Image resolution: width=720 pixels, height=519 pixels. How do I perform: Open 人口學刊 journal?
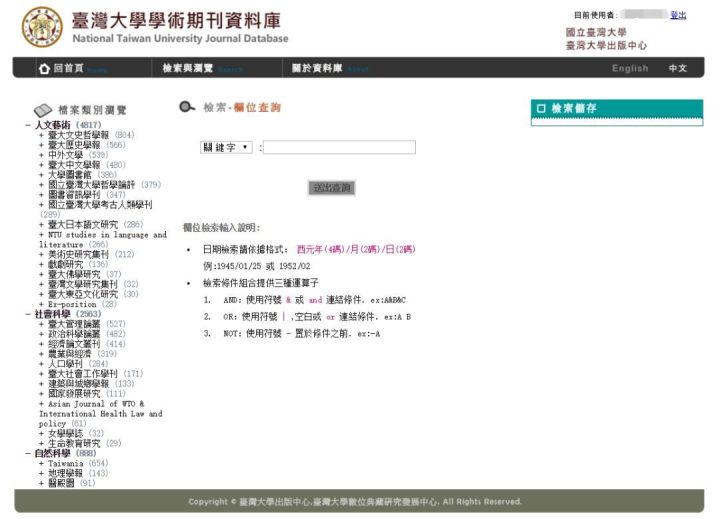[66, 364]
